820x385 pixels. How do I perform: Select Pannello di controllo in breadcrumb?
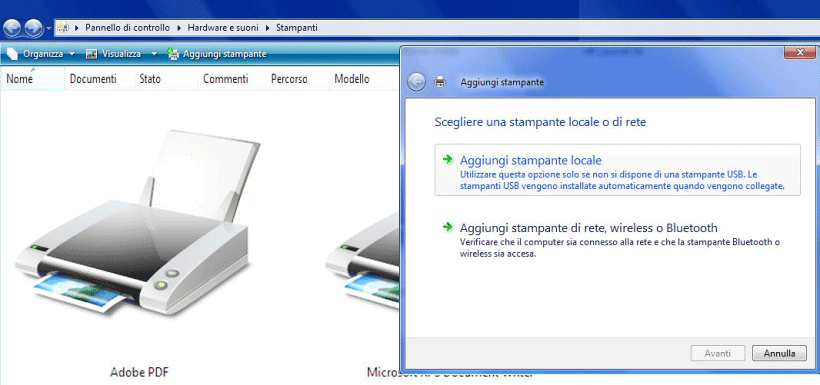127,28
